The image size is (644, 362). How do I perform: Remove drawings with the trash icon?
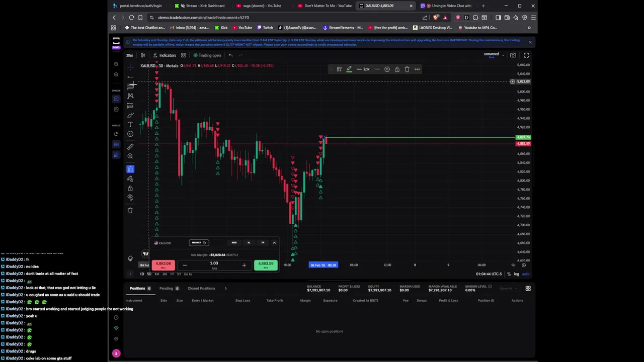click(x=130, y=210)
